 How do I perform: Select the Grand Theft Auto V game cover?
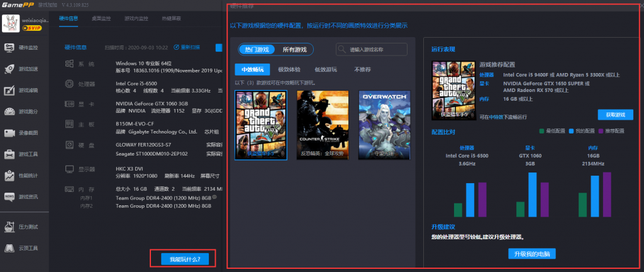click(x=261, y=125)
